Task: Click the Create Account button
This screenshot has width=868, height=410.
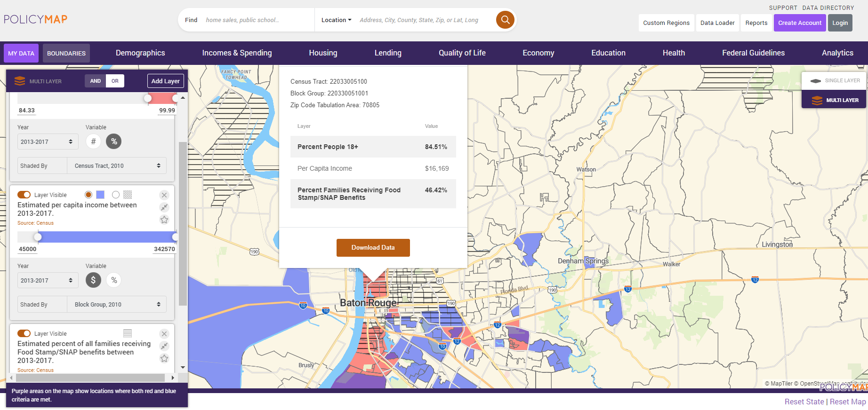Action: pos(800,23)
